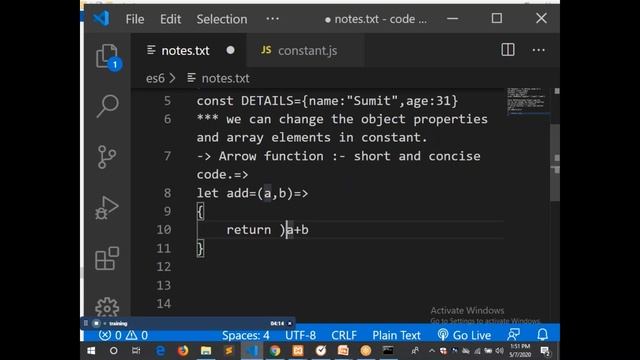640x360 pixels.
Task: Open the Search view in activity bar
Action: point(107,106)
